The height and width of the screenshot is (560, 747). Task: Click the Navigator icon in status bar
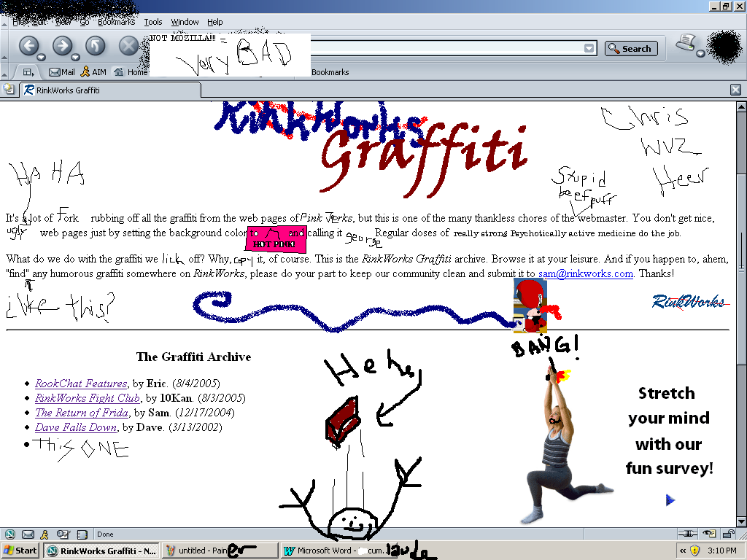9,534
